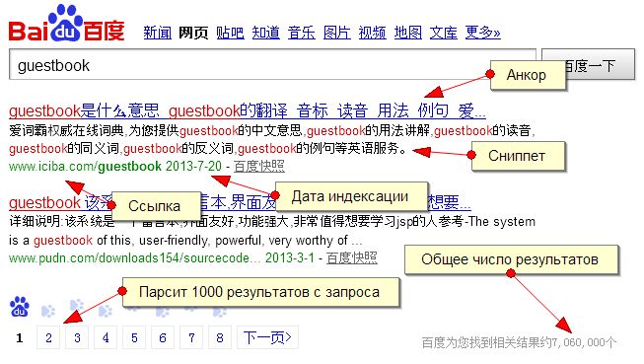Click the blue Baidu paw pagination icon
This screenshot has height=364, width=644.
[x=20, y=307]
